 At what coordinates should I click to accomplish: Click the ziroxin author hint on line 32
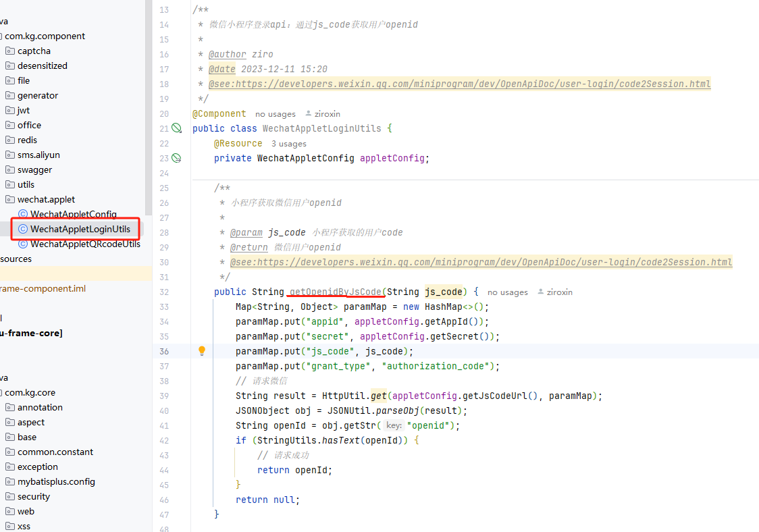(x=555, y=292)
